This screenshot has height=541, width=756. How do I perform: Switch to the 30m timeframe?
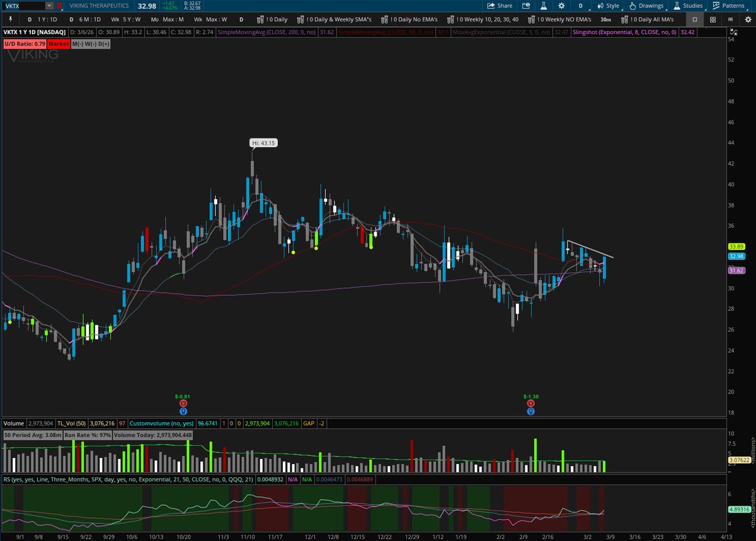[605, 20]
